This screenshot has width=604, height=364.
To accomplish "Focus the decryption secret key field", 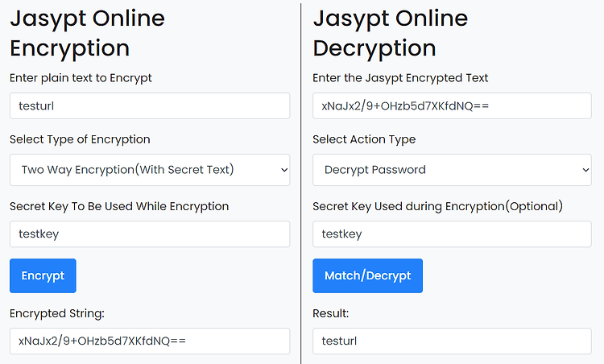I will (452, 234).
